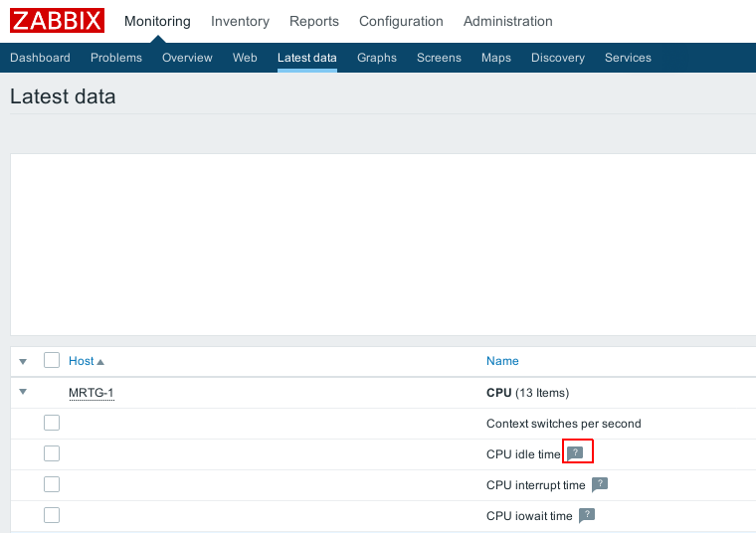Show help for CPU interrupt time
The width and height of the screenshot is (756, 533).
point(600,484)
